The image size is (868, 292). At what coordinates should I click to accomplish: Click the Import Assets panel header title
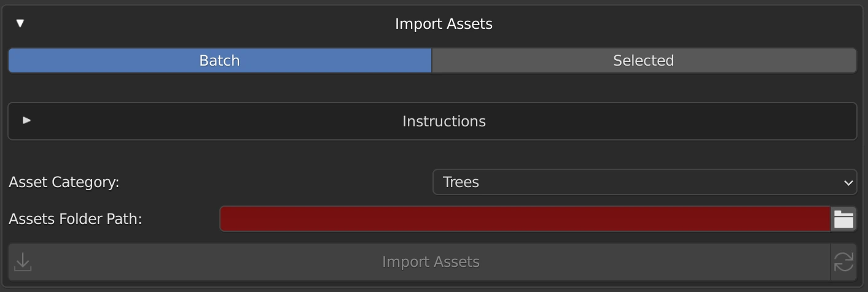point(444,24)
